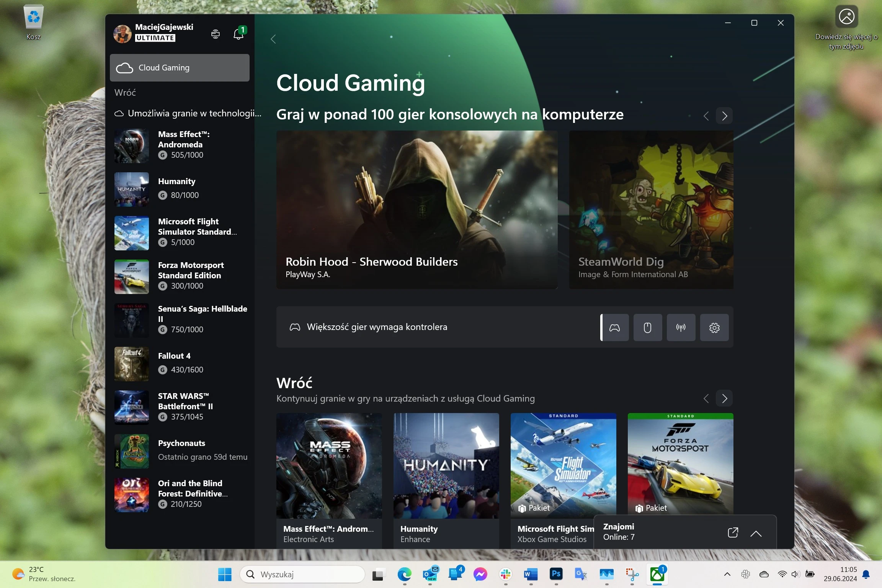This screenshot has width=882, height=588.
Task: Click the Wyszukaj taskbar search box
Action: [x=302, y=574]
